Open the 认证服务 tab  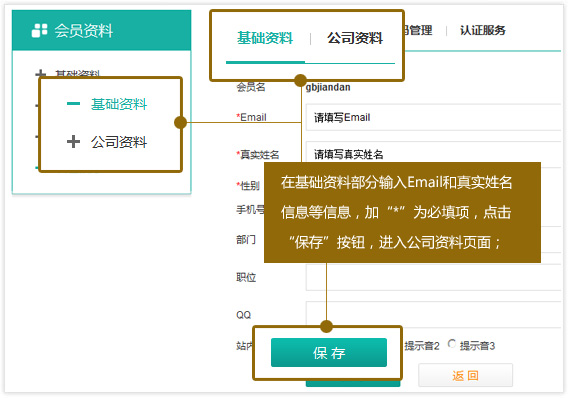pos(483,30)
